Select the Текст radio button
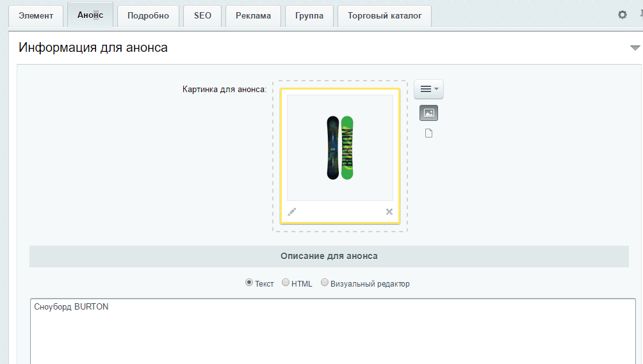 coord(249,283)
